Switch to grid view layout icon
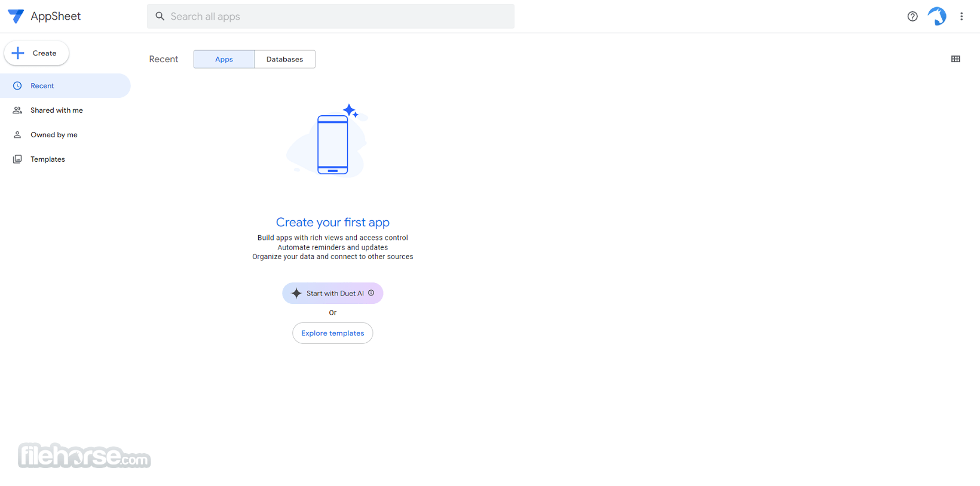 [955, 59]
